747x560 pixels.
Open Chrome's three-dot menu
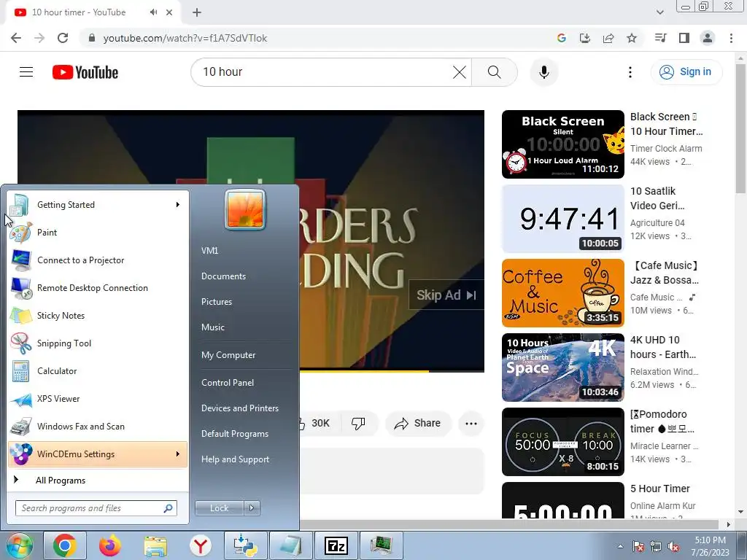click(731, 38)
